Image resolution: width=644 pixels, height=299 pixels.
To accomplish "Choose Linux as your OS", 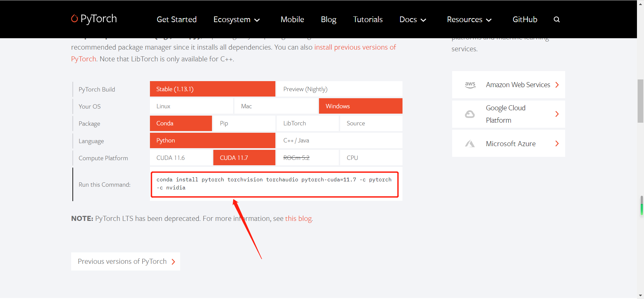I will [192, 106].
